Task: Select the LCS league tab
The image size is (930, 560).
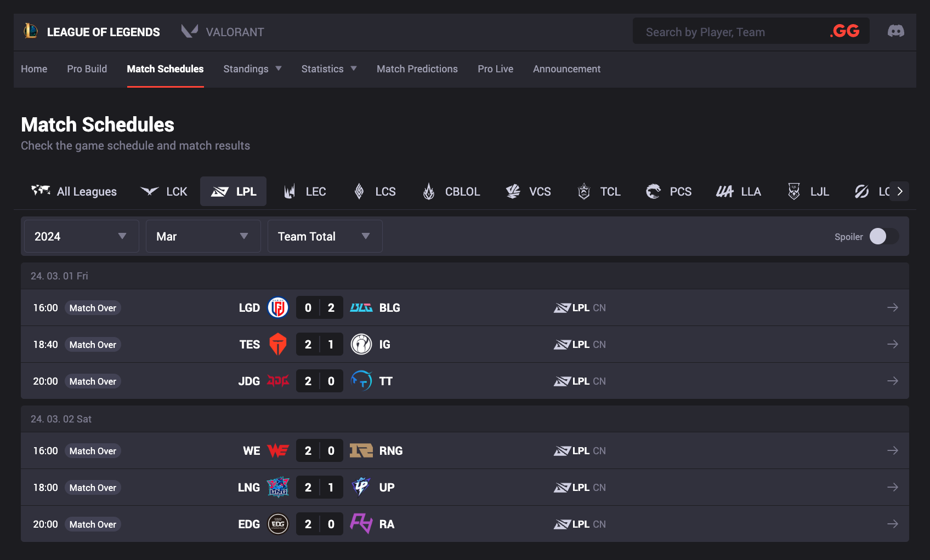Action: coord(375,191)
